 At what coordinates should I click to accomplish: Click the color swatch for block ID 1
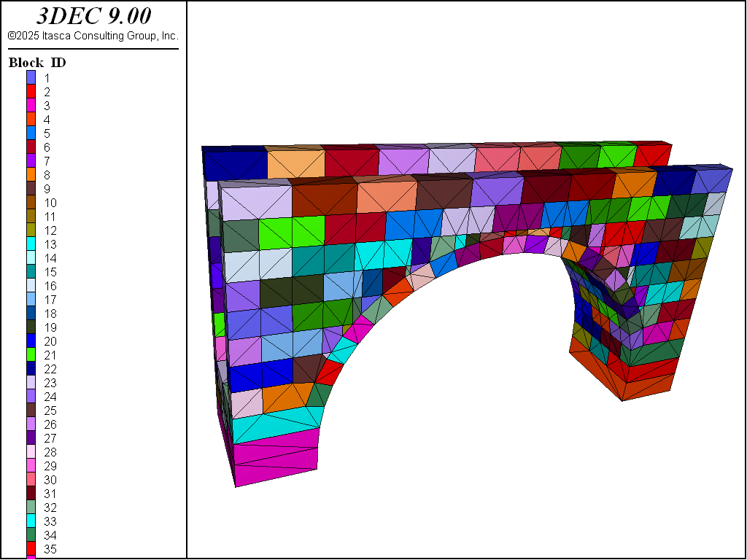click(31, 77)
